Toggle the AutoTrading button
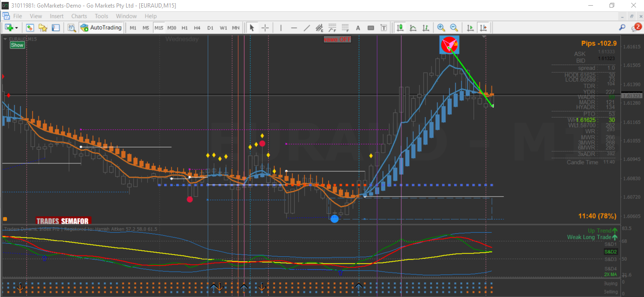Screen dimensions: 644x297 pos(101,28)
